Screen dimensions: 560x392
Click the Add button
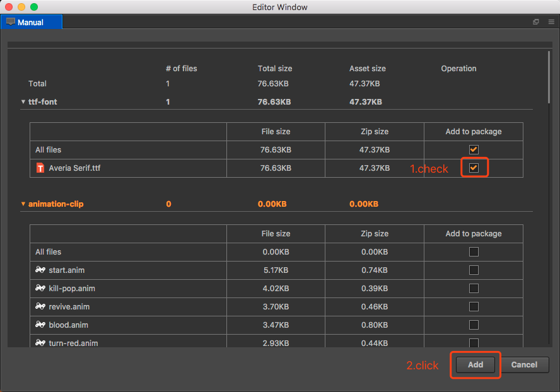[475, 364]
